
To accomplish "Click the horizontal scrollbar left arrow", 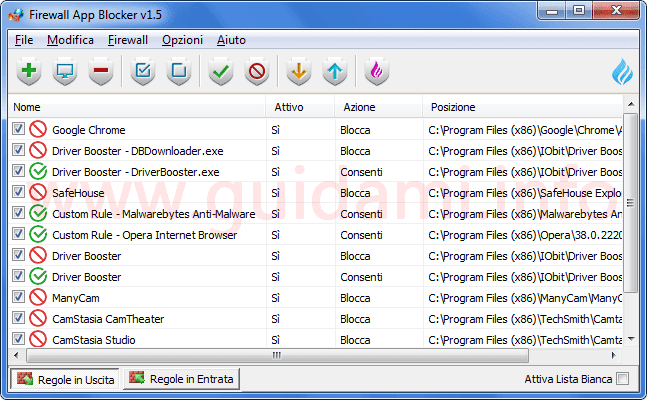I will click(x=16, y=355).
